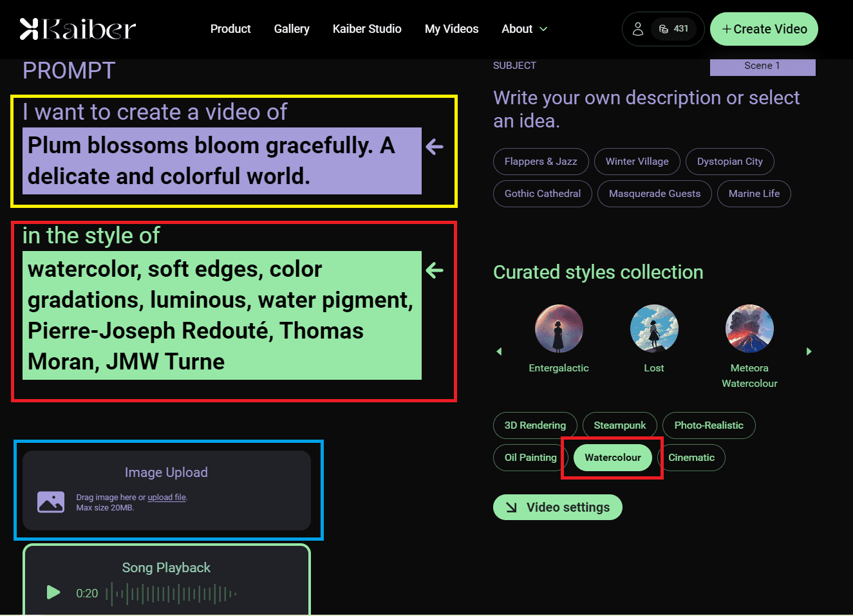Seek within the song waveform
Screen dimensions: 853x616
point(171,593)
